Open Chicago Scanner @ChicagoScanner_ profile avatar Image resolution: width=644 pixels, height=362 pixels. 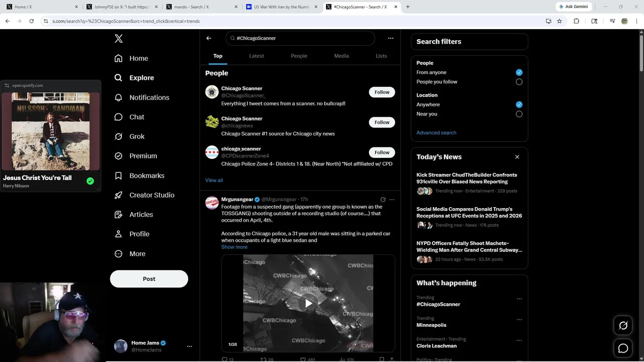click(x=212, y=92)
